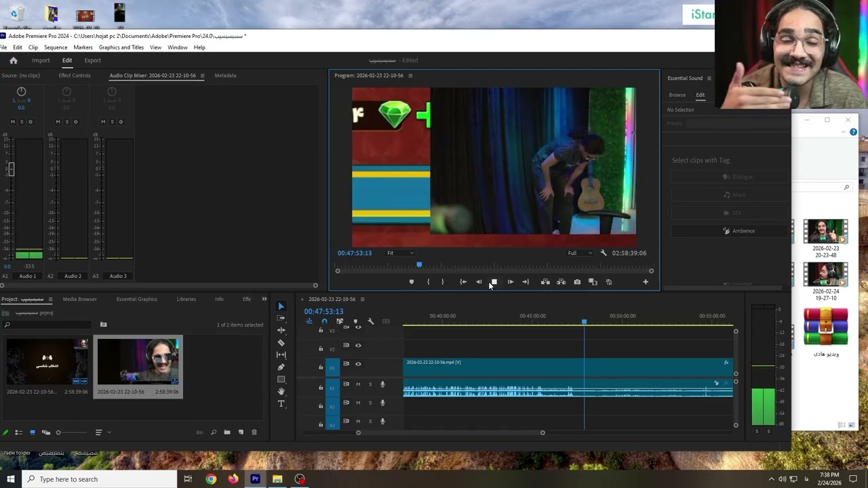Click the Lift button
This screenshot has height=488, width=868.
pyautogui.click(x=545, y=282)
